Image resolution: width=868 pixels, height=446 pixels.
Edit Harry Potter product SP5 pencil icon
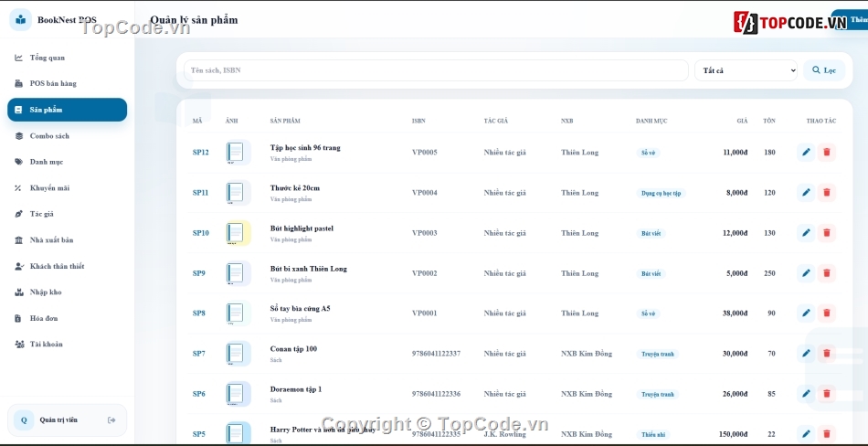tap(806, 434)
